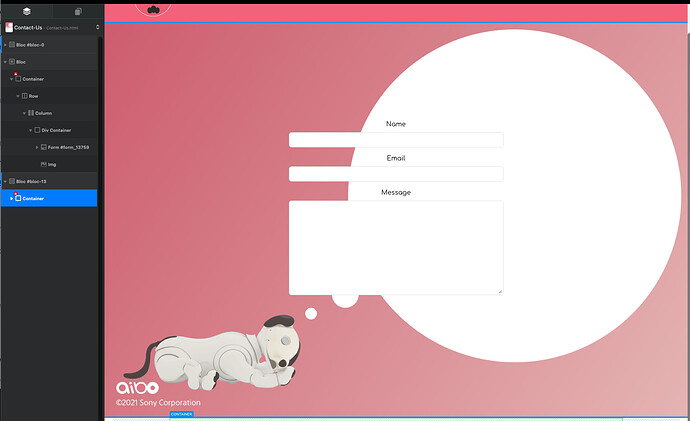Click the highlighted Container layer icon
This screenshot has width=690, height=421.
pyautogui.click(x=18, y=198)
